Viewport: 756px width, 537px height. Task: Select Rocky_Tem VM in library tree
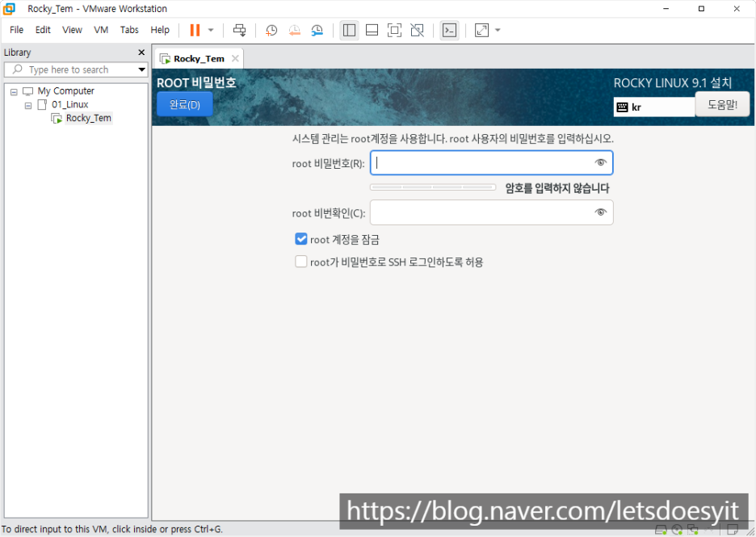[89, 118]
